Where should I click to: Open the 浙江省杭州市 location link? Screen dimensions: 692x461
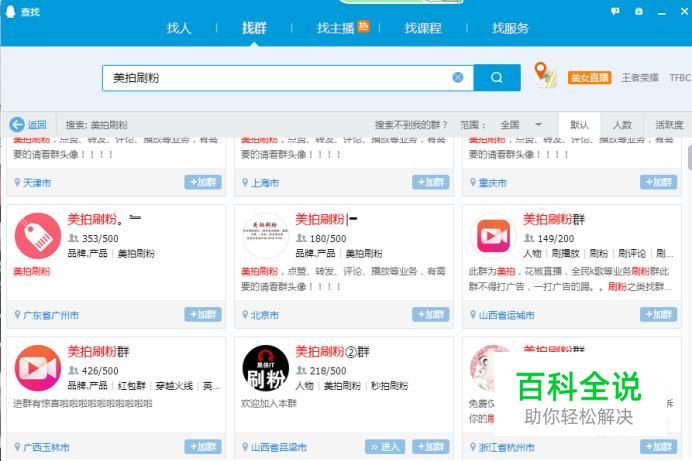(506, 447)
